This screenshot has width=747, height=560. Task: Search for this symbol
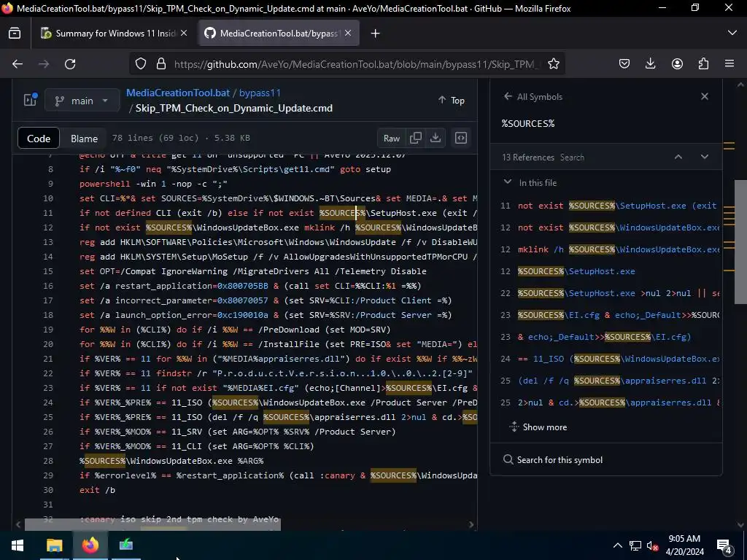coord(553,460)
